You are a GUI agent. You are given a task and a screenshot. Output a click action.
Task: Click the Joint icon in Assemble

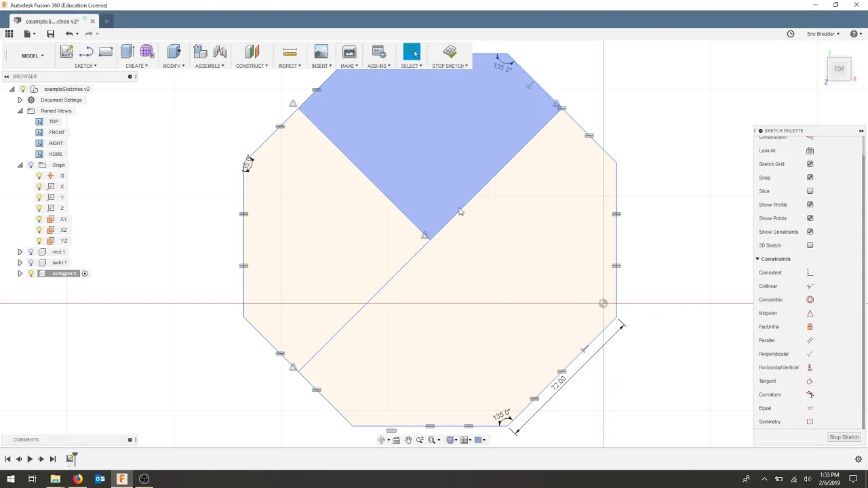(220, 52)
